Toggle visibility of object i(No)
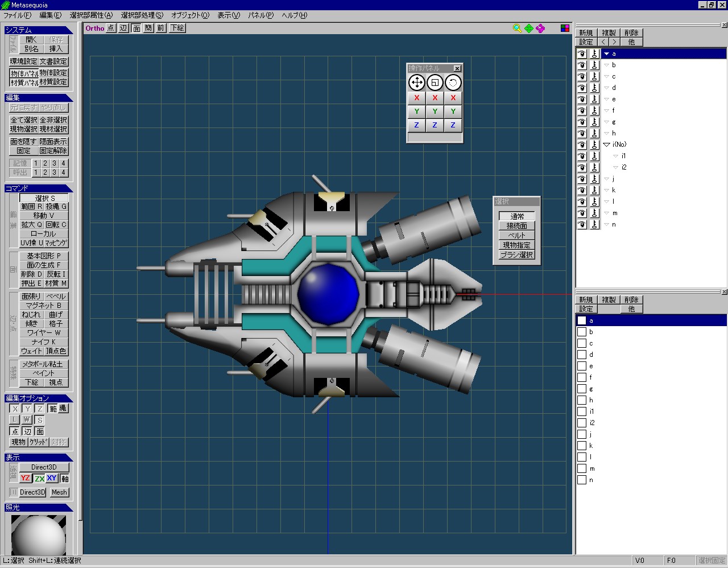 click(x=582, y=145)
